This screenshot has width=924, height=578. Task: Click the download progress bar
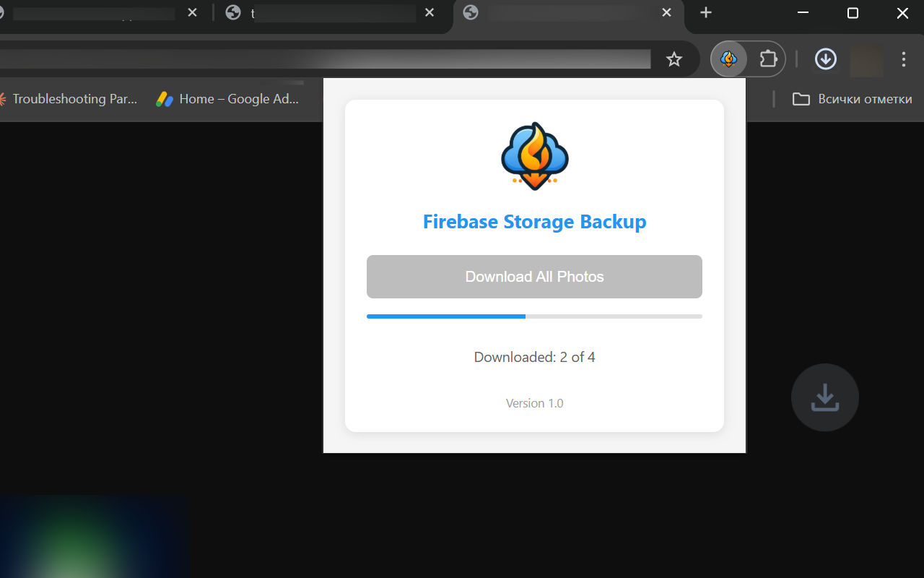(534, 316)
